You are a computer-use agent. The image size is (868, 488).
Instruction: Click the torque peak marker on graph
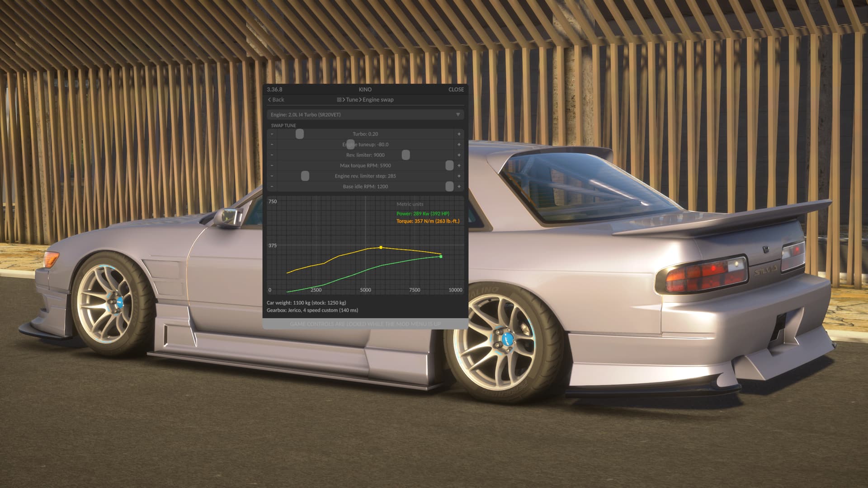click(381, 248)
